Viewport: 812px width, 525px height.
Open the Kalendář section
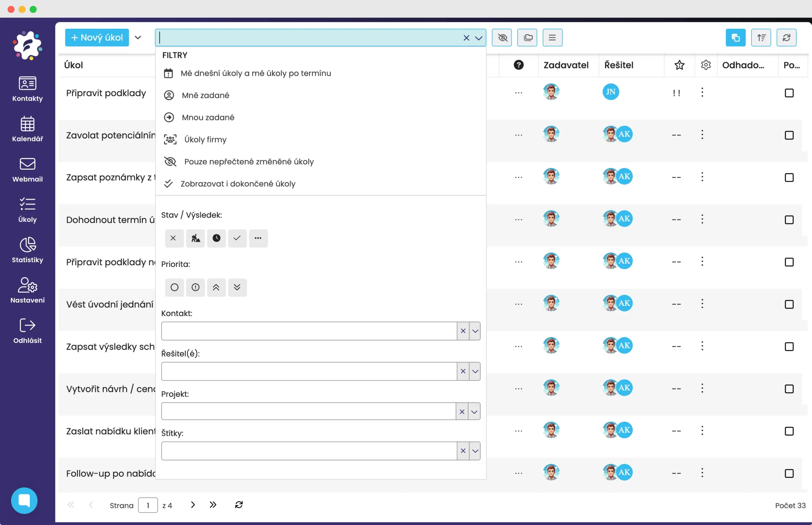click(27, 129)
